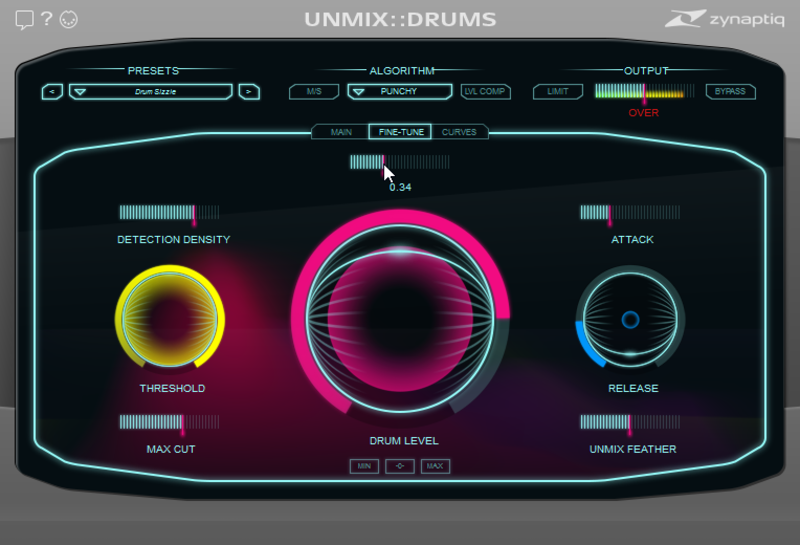Image resolution: width=800 pixels, height=545 pixels.
Task: Click the UNMIX::DRUMS title text
Action: (x=400, y=19)
